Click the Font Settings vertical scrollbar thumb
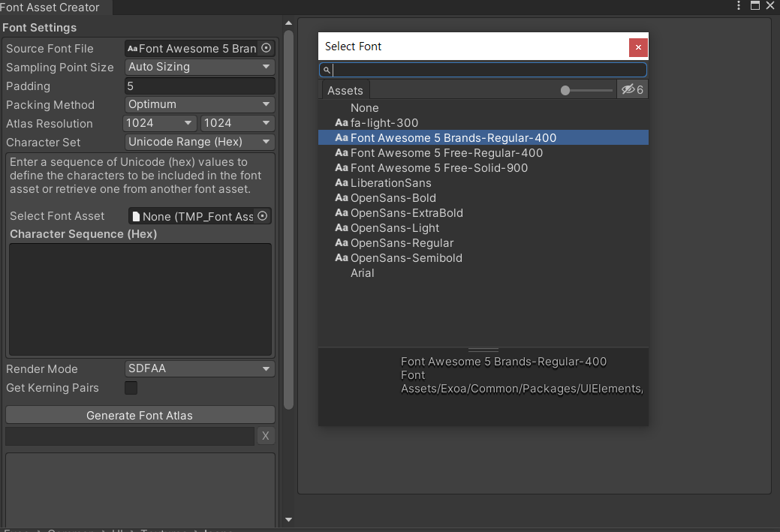The image size is (780, 532). (x=288, y=220)
